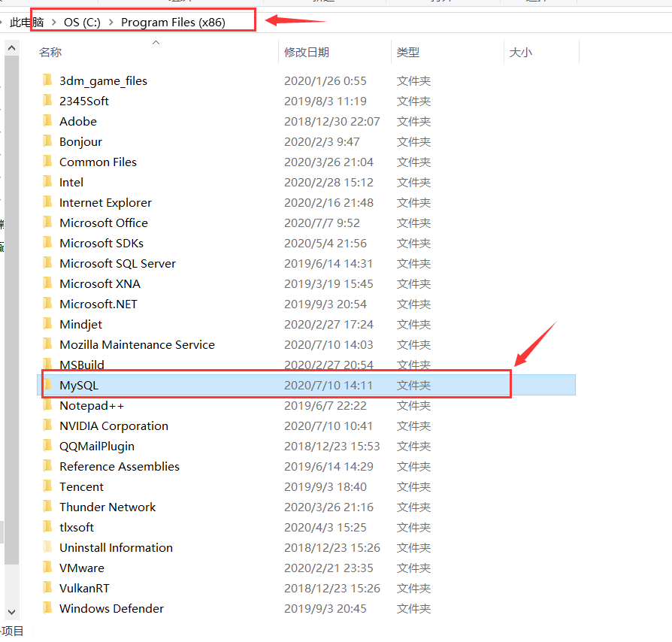
Task: Click the Reference Assemblies folder icon
Action: click(x=47, y=465)
